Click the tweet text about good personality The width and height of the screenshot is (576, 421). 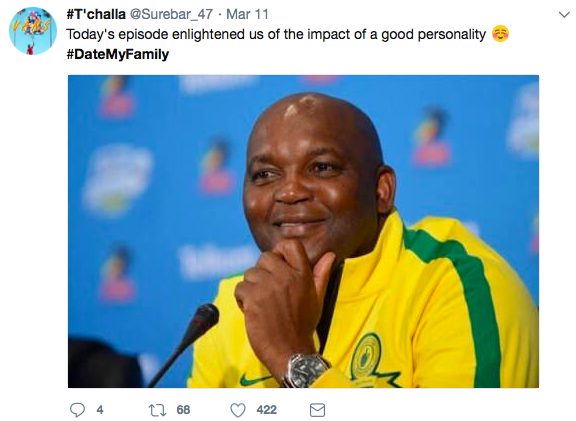pos(276,35)
